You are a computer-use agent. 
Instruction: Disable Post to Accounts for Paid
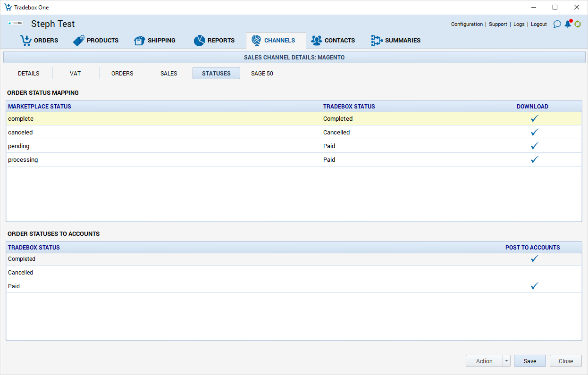[x=534, y=286]
